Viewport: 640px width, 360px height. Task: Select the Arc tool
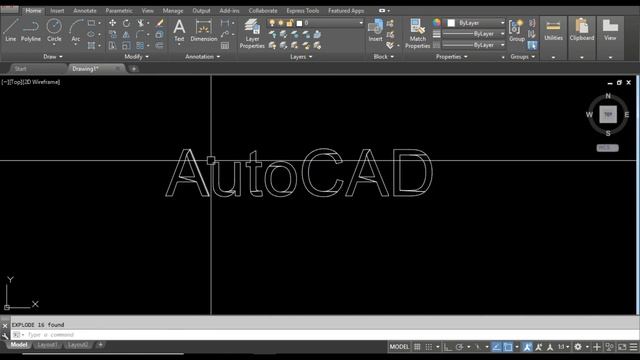tap(76, 30)
